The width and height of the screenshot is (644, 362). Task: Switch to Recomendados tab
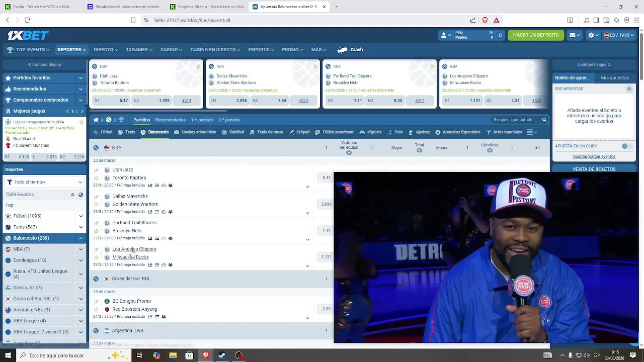coord(171,120)
